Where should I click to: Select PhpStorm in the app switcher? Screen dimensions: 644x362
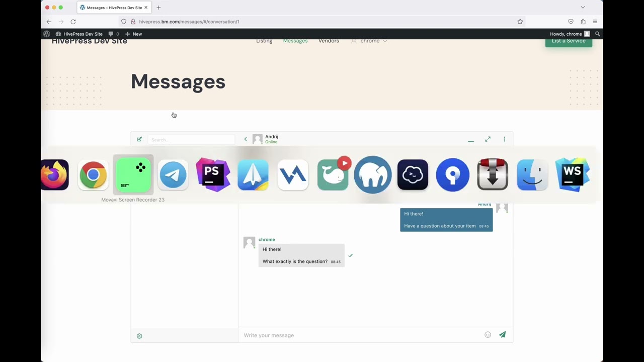213,175
